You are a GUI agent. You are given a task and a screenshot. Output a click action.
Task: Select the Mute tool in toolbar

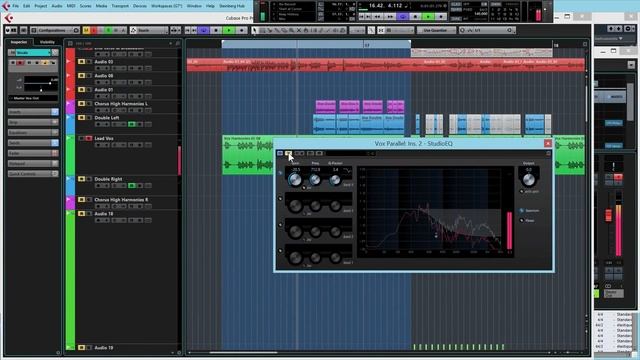tap(299, 30)
